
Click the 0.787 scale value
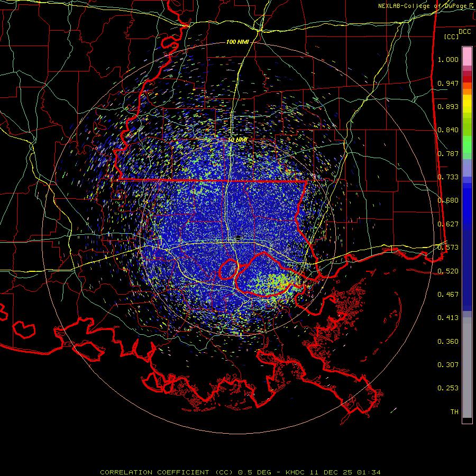click(x=448, y=153)
